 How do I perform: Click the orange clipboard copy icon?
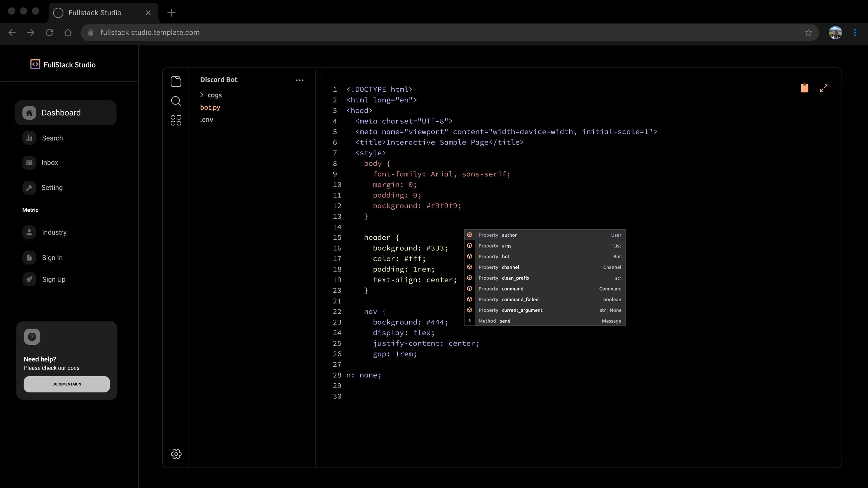coord(804,88)
